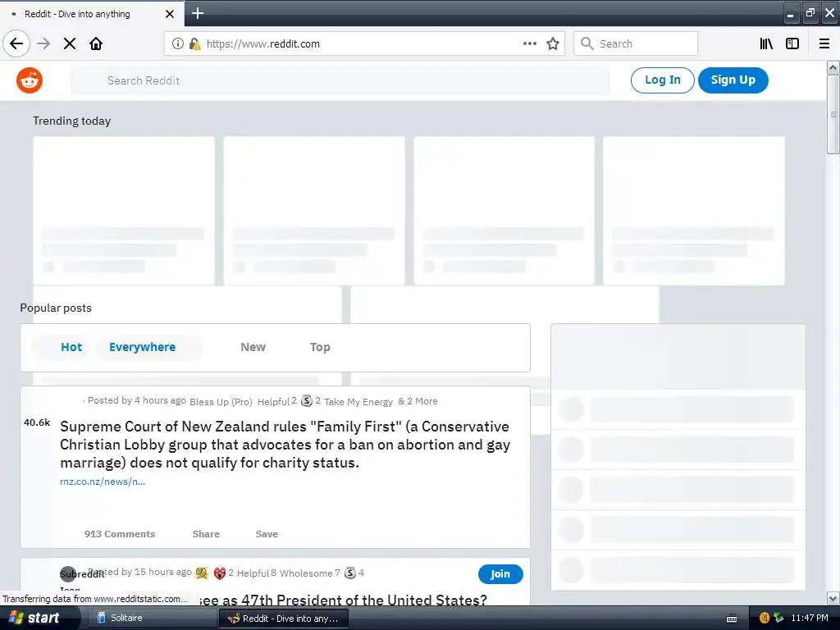Click the network tray icon beside the clock
This screenshot has width=840, height=630.
pos(778,618)
